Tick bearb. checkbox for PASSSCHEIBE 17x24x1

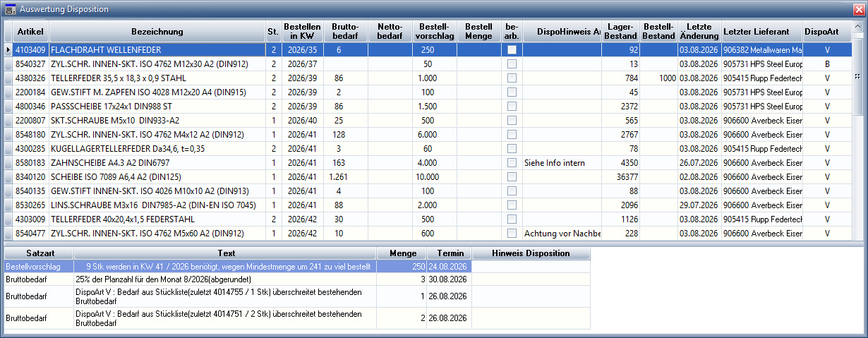click(x=512, y=107)
